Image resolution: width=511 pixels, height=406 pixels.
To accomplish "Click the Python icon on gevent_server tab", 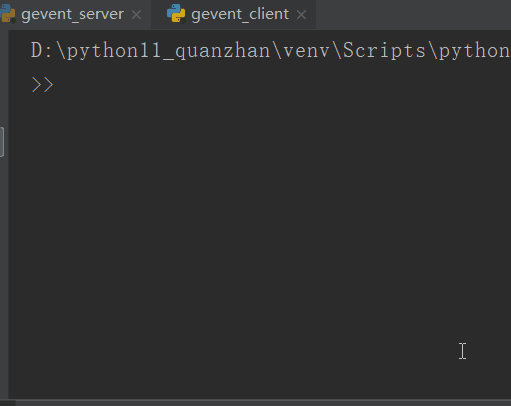I will pyautogui.click(x=7, y=13).
